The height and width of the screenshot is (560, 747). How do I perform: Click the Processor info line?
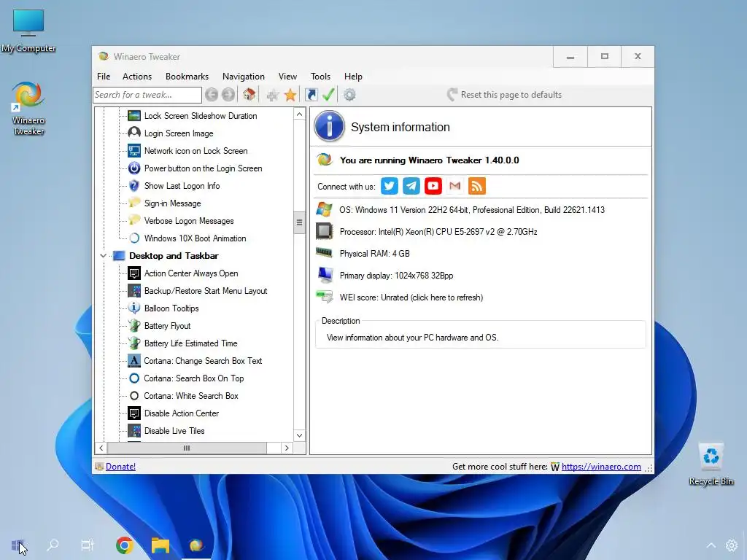(438, 232)
